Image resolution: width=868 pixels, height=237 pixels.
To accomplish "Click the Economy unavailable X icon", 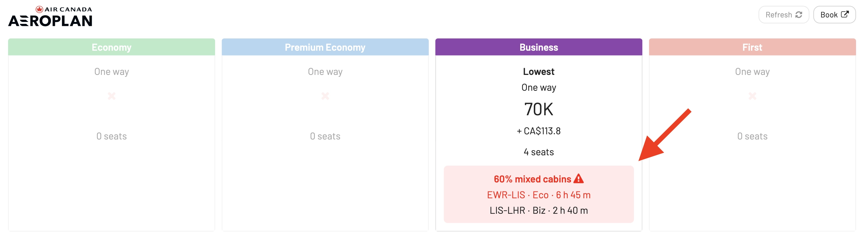I will (111, 96).
